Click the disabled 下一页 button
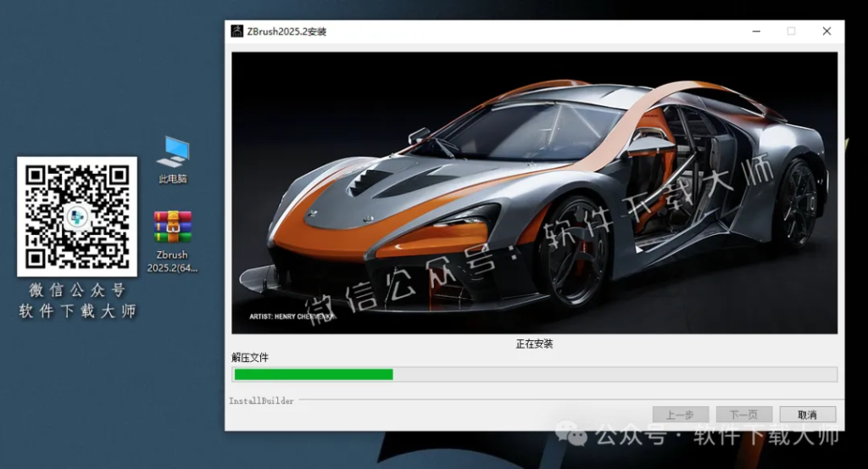The width and height of the screenshot is (868, 469). [x=744, y=415]
